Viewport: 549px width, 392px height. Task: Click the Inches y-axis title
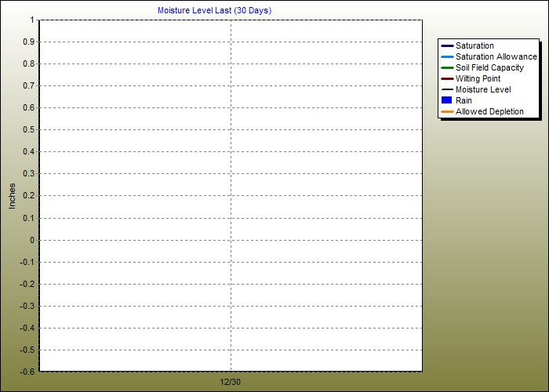click(x=12, y=195)
